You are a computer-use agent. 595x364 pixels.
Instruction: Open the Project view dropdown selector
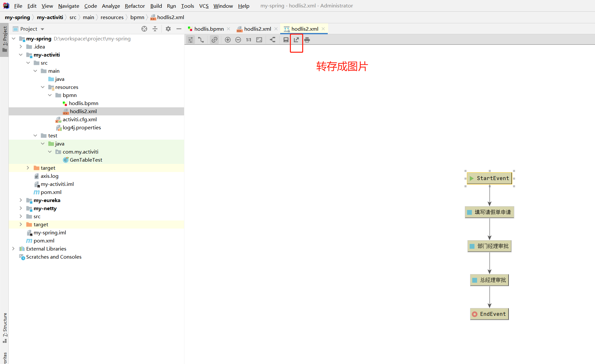[x=42, y=29]
